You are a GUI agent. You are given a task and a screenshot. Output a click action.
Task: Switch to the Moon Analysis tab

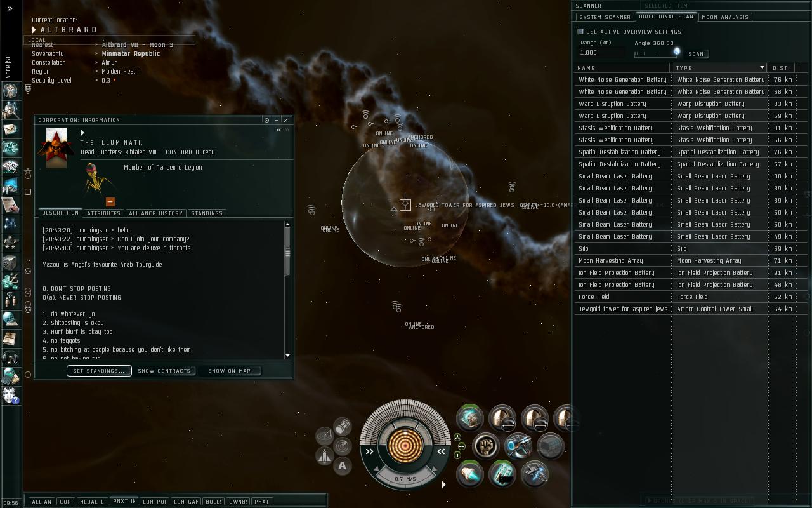pyautogui.click(x=725, y=17)
